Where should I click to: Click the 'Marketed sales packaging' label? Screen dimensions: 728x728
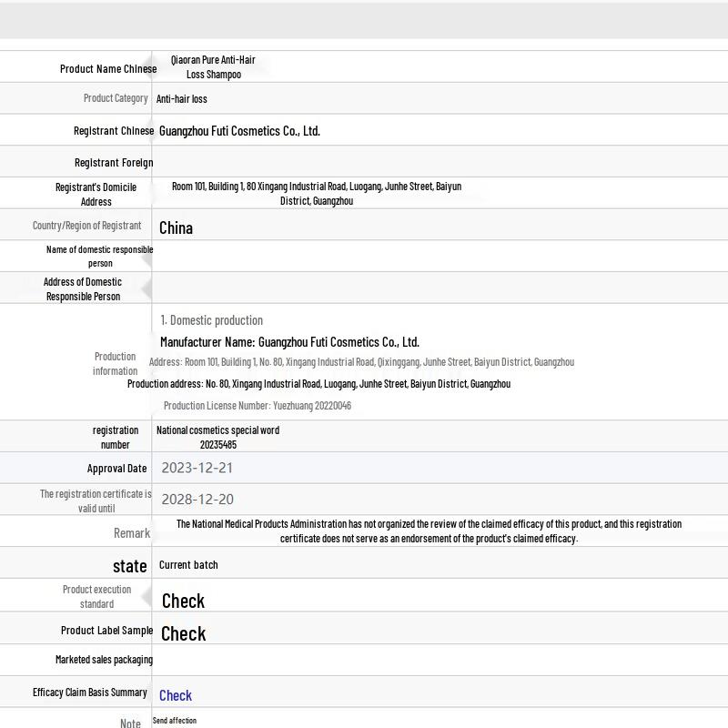tap(104, 660)
